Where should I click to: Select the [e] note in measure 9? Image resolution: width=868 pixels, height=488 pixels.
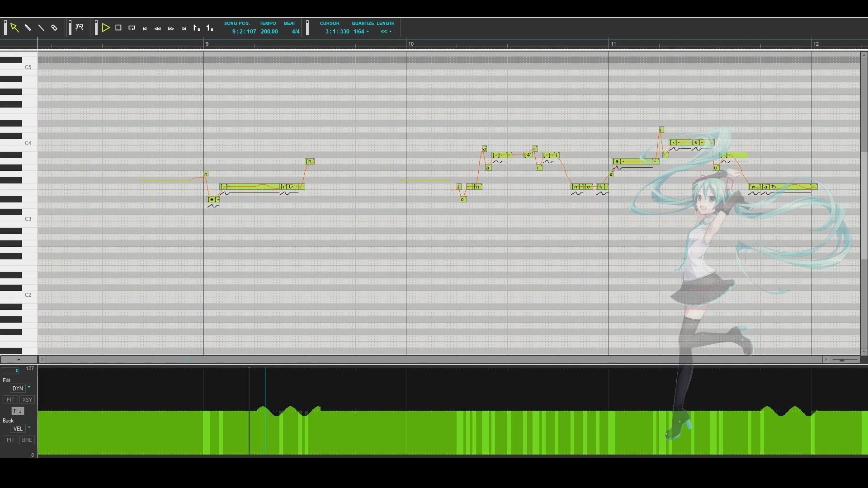point(213,199)
